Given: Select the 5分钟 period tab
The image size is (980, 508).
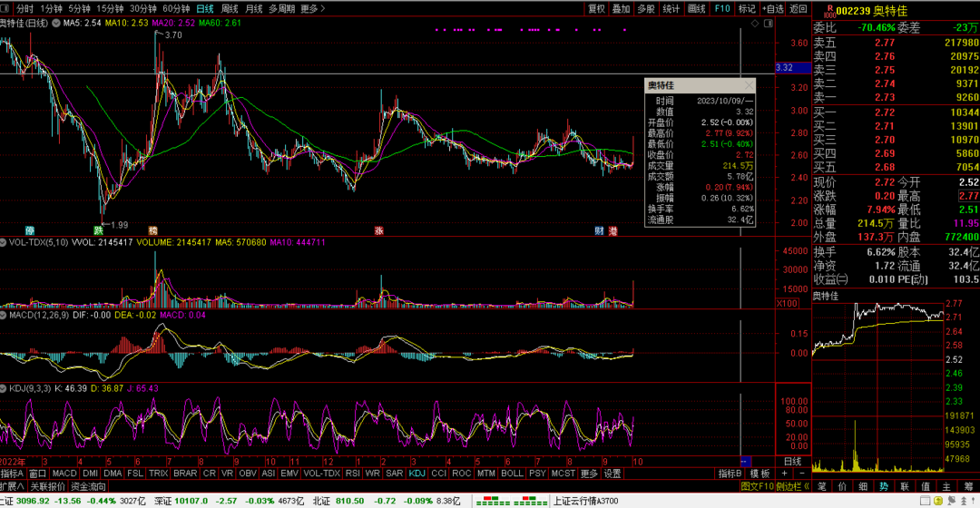Looking at the screenshot, I should point(79,9).
